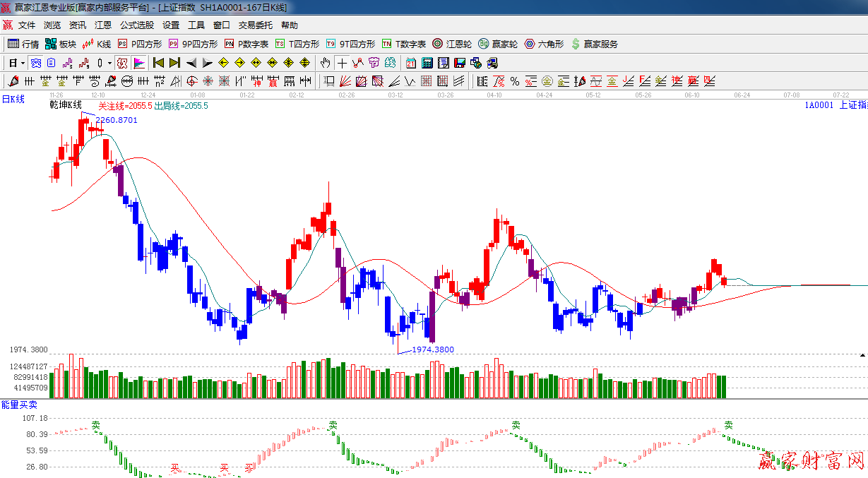Select the crosshair cursor tool
The height and width of the screenshot is (478, 868).
(342, 63)
